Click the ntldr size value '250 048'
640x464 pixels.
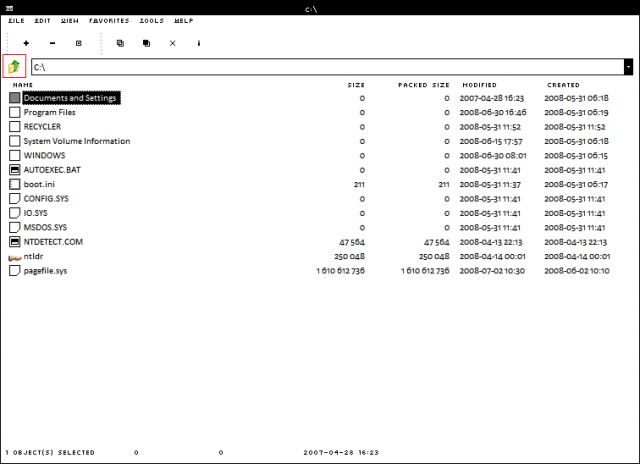click(349, 256)
